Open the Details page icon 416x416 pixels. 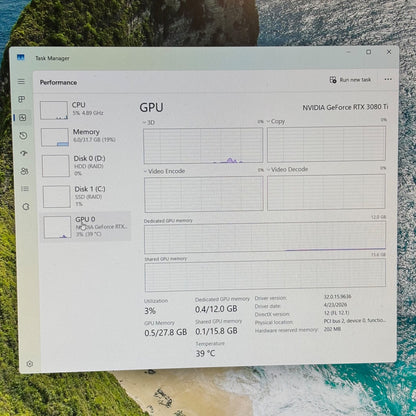tap(25, 189)
